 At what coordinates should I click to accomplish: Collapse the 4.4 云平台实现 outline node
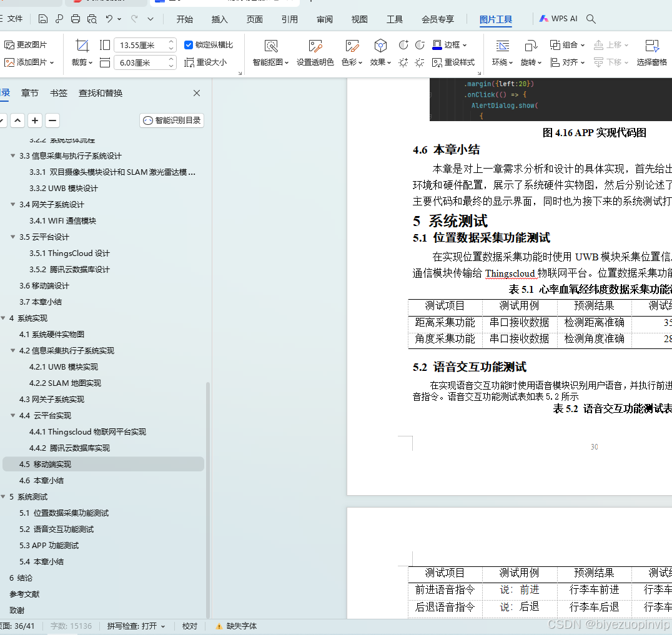[x=13, y=415]
